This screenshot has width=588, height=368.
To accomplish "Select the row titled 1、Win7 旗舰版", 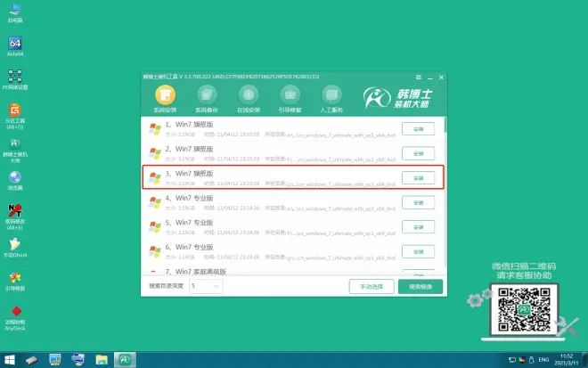I will pyautogui.click(x=292, y=129).
